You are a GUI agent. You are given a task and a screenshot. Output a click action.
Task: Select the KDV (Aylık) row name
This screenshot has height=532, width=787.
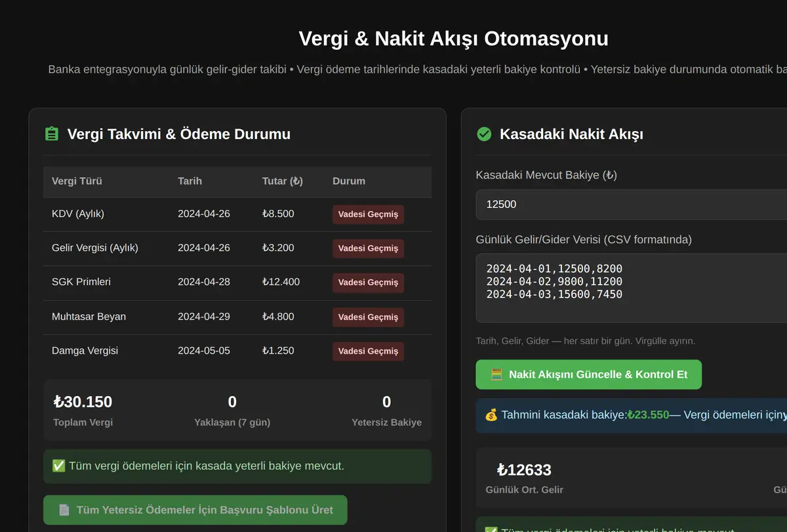[78, 214]
